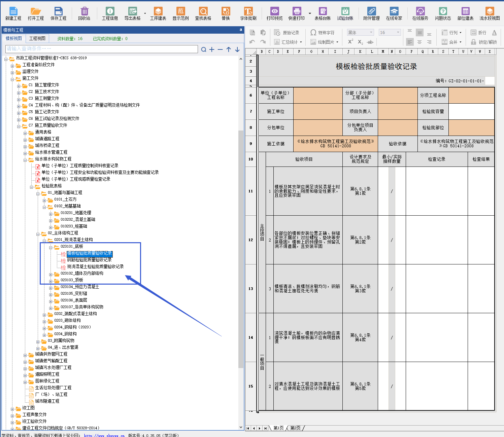Click the 查找表格 search icon

pyautogui.click(x=203, y=14)
